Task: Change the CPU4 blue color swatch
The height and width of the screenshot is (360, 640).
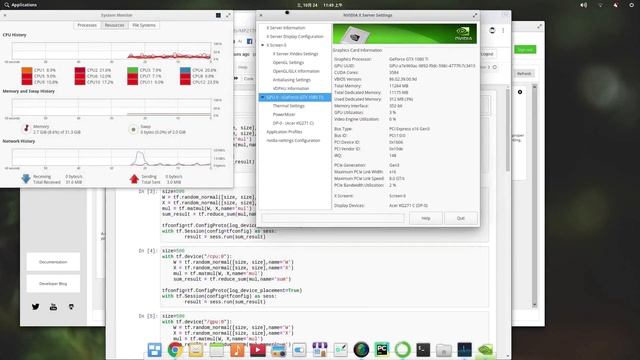Action: pos(185,70)
